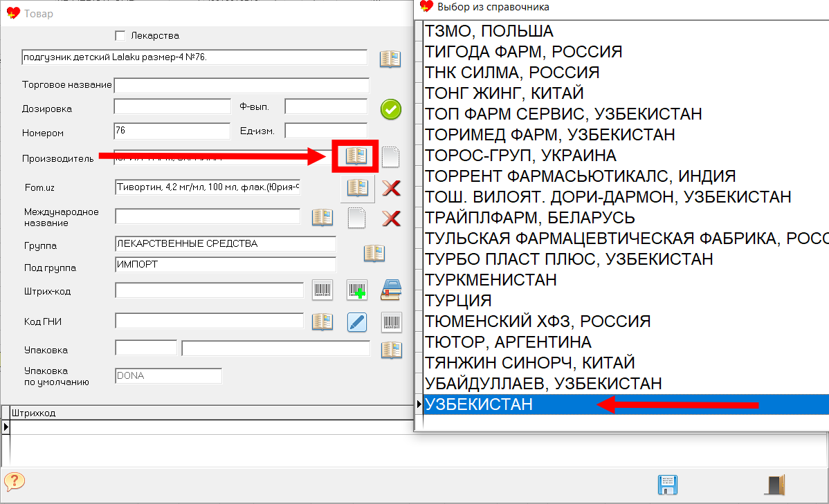
Task: Select УБАЙДУЛЛАЕВ, УЗБЕКИСТАН entry
Action: coord(626,384)
